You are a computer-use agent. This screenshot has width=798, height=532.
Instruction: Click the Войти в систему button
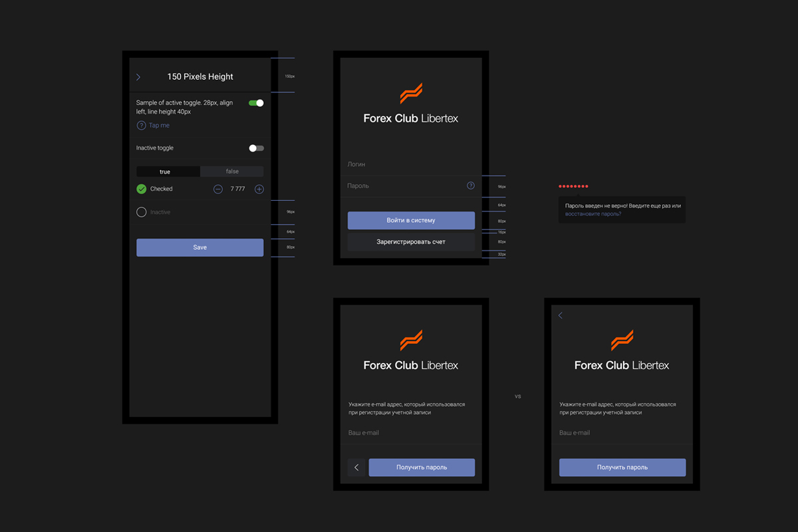pos(411,220)
